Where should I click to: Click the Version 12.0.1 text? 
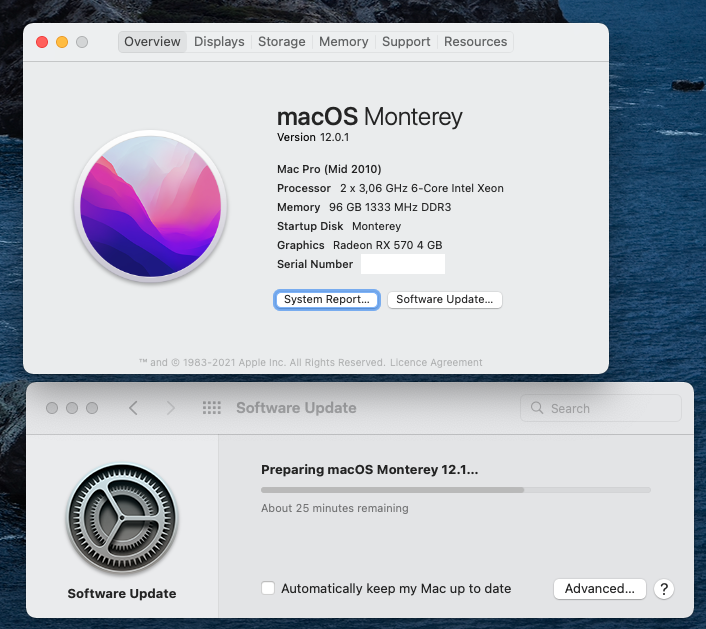point(313,137)
